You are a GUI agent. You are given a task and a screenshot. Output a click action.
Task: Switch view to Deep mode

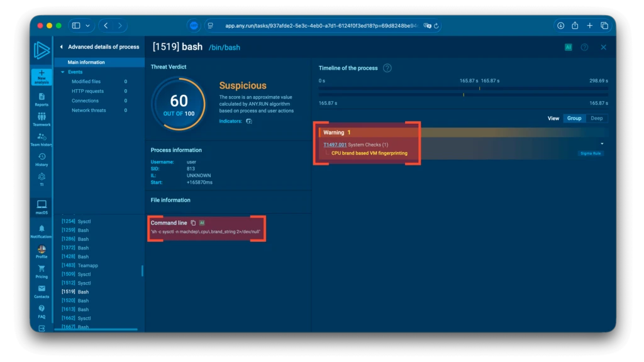596,118
